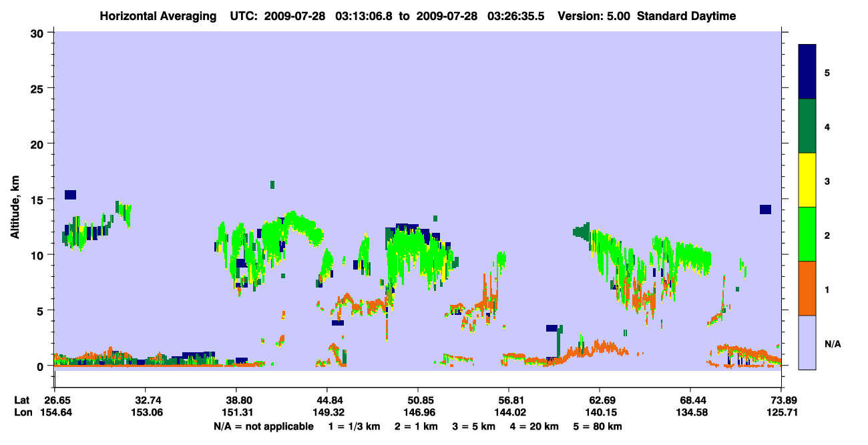Click the y-axis tick label 15
The image size is (868, 445).
point(39,199)
